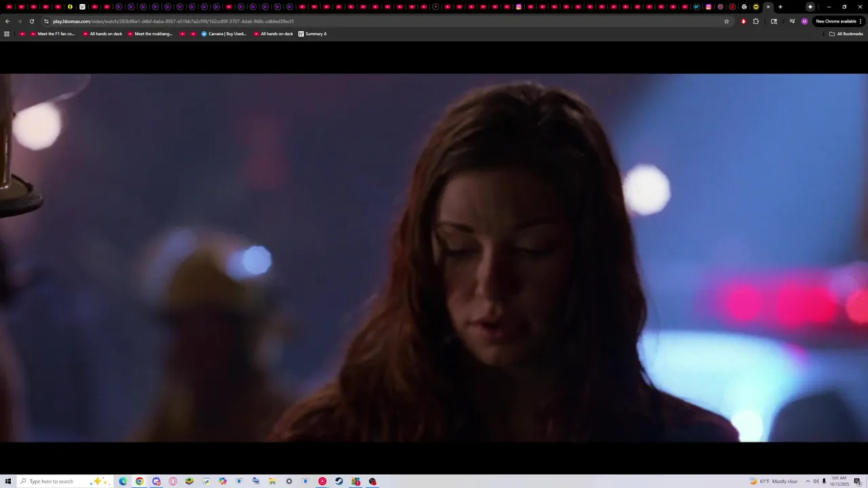
Task: Open the Windows Start menu
Action: coord(8,481)
